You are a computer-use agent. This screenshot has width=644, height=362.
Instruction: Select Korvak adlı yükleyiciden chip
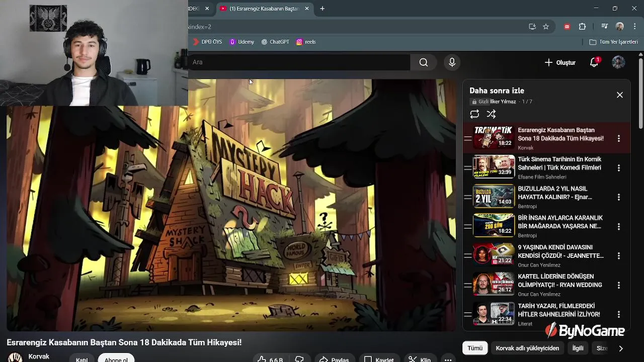pyautogui.click(x=527, y=348)
